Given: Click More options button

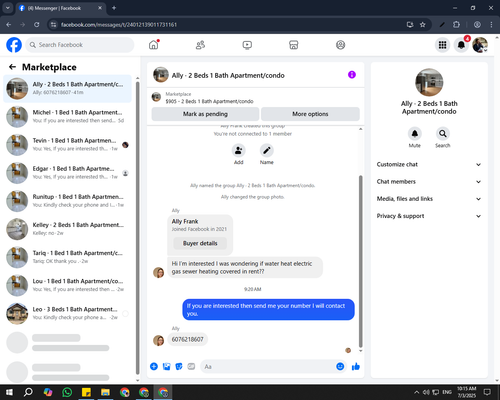Looking at the screenshot, I should tap(310, 114).
